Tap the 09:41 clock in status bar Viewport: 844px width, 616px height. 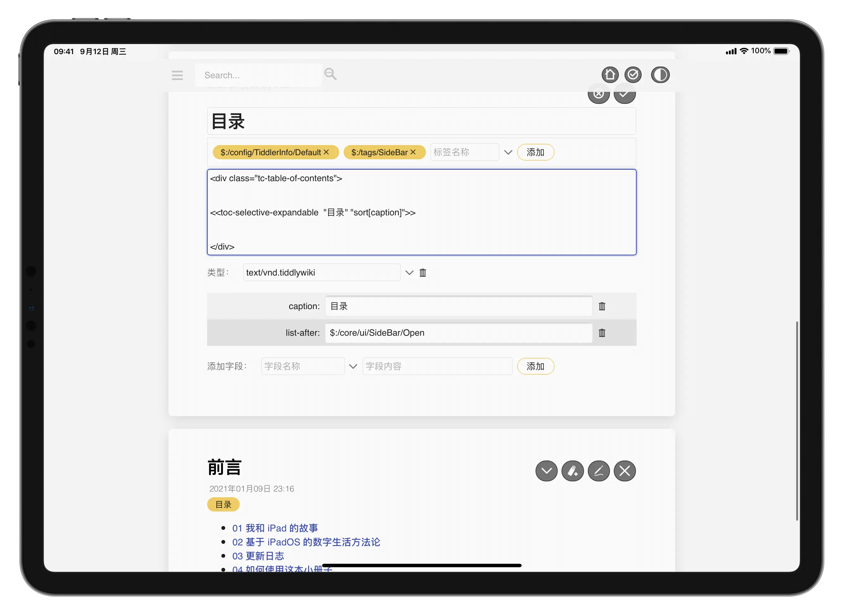point(64,51)
